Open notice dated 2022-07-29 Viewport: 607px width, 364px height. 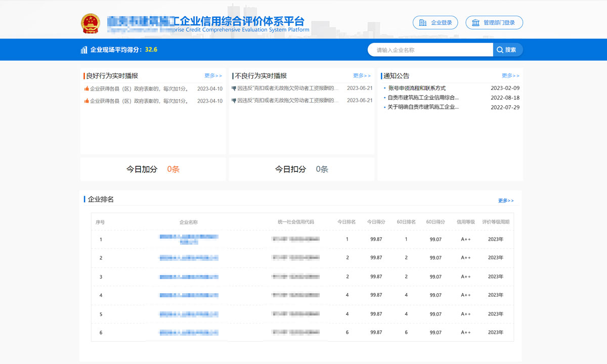click(423, 107)
